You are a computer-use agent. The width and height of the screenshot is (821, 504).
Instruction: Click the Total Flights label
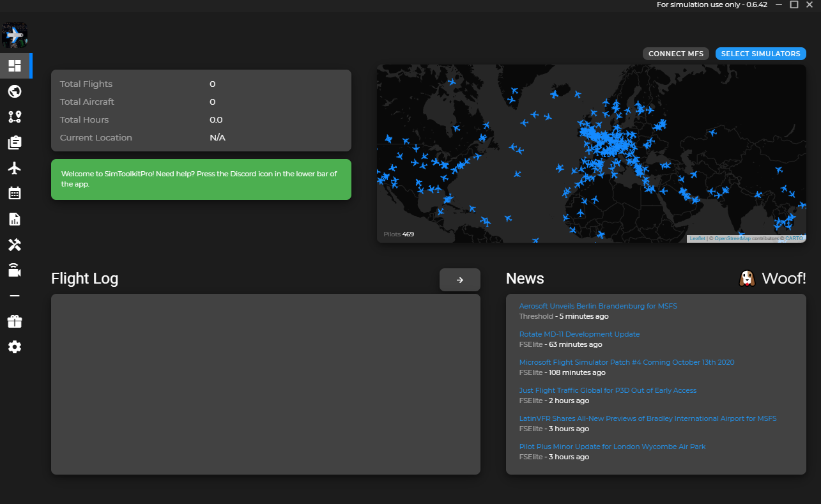pos(86,84)
